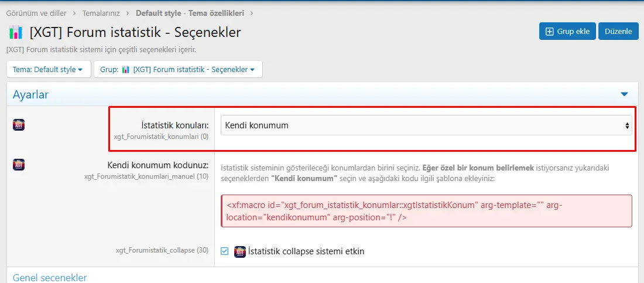Click the Düzenle button
This screenshot has width=644, height=283.
618,31
